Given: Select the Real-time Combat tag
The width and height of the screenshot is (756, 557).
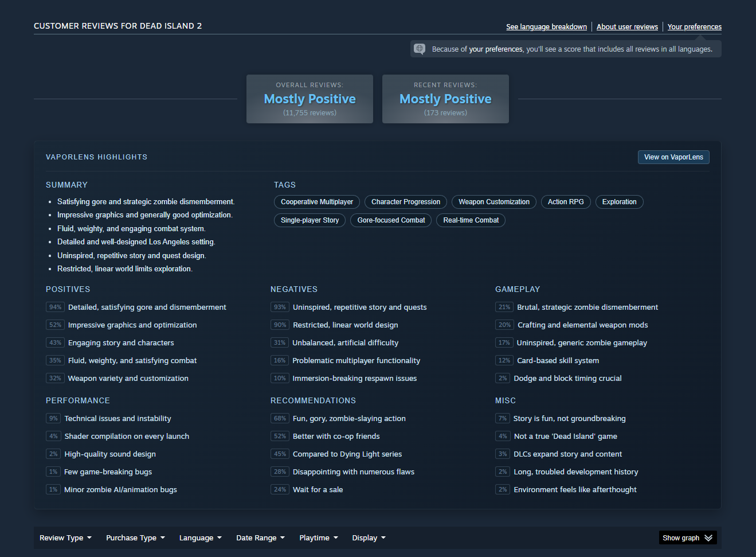Looking at the screenshot, I should point(471,220).
